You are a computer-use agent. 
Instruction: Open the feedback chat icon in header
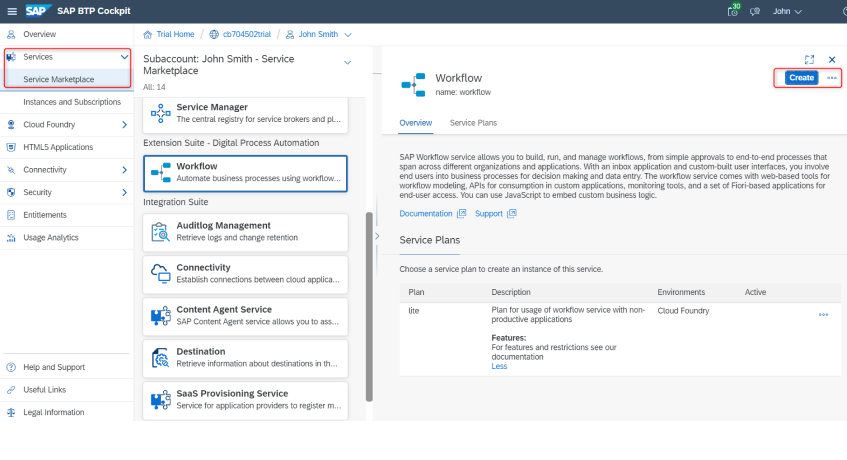pyautogui.click(x=757, y=11)
